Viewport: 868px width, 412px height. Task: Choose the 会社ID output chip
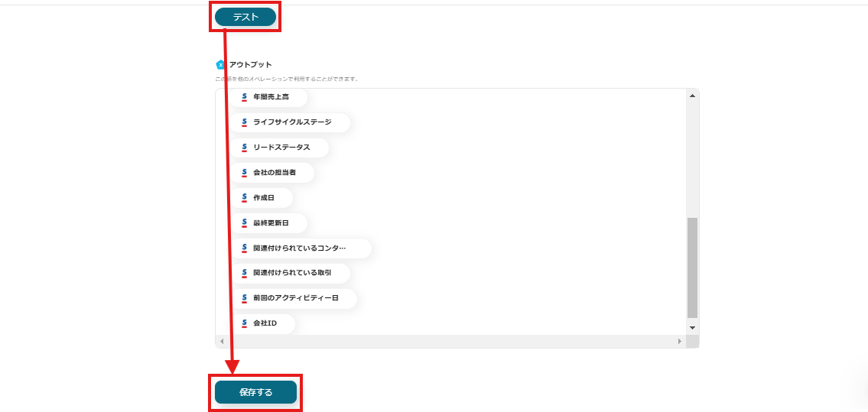265,323
